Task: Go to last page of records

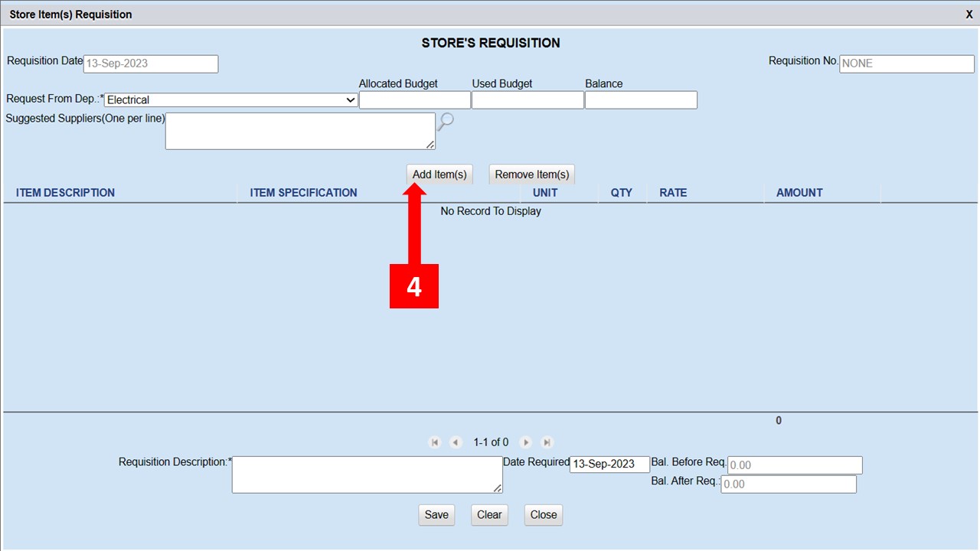Action: (x=547, y=442)
